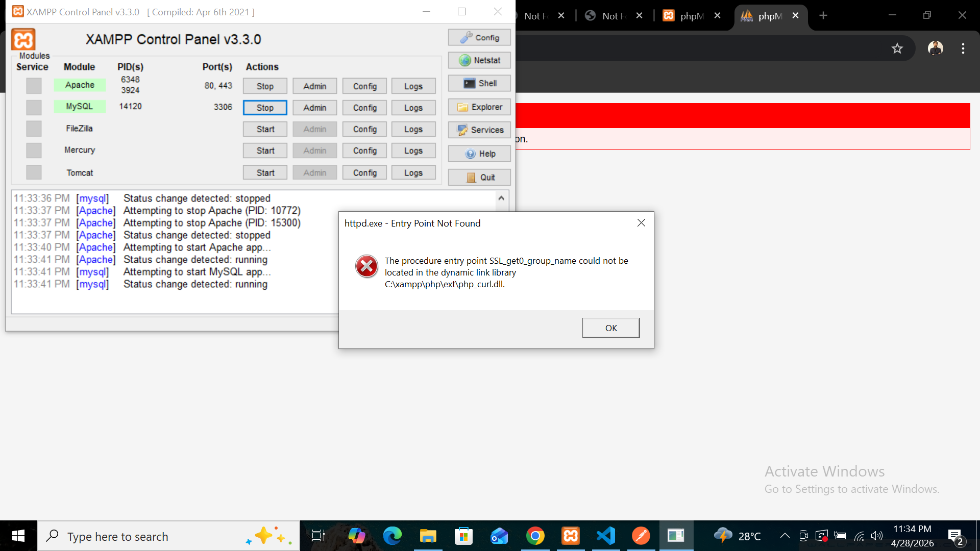Screen dimensions: 980x551
Task: Show hidden system tray icons
Action: pos(785,536)
